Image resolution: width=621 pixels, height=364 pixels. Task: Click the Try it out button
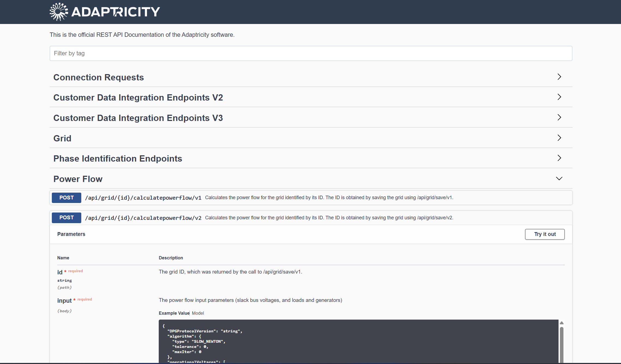545,234
